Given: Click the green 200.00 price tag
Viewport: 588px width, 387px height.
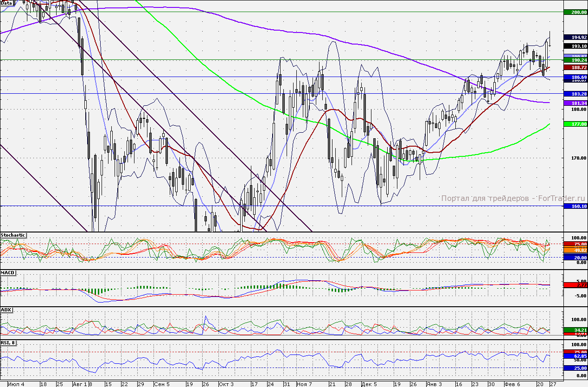Looking at the screenshot, I should (575, 13).
